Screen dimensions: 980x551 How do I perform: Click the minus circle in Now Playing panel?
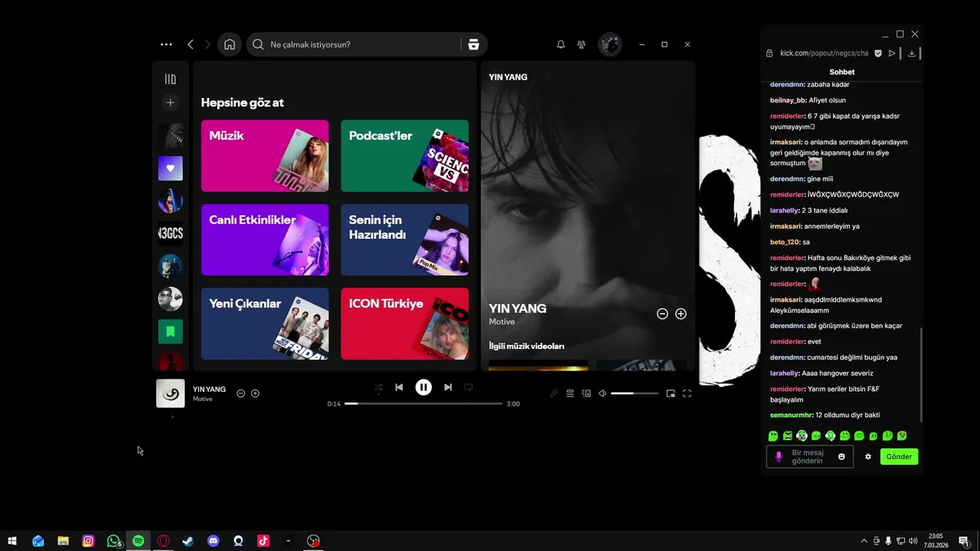(662, 314)
